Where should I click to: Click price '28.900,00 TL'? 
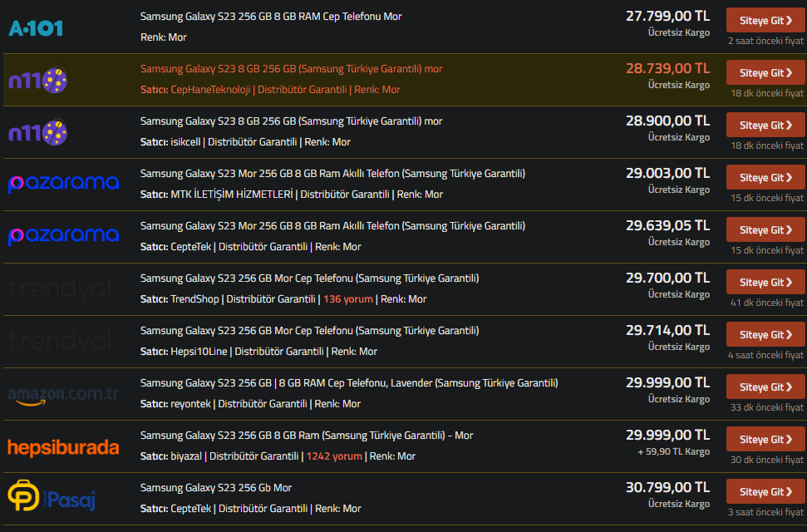(x=667, y=121)
